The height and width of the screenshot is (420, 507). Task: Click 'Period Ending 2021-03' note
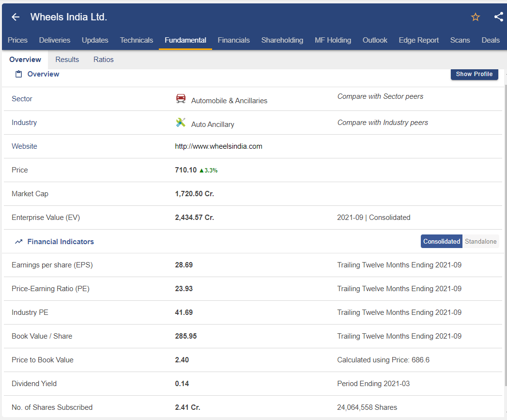point(373,384)
